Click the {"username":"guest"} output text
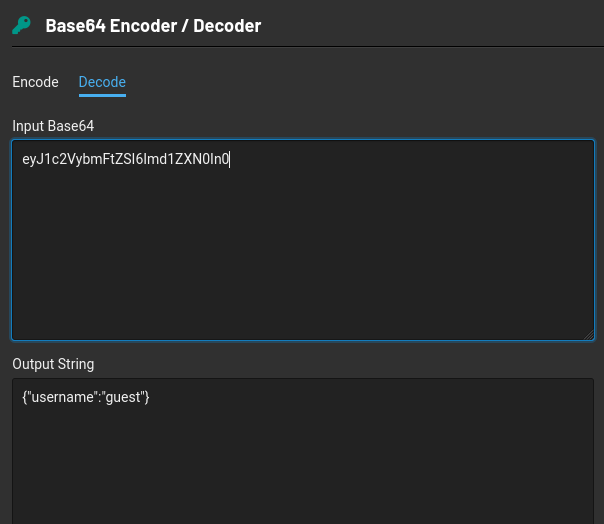604x524 pixels. coord(86,397)
